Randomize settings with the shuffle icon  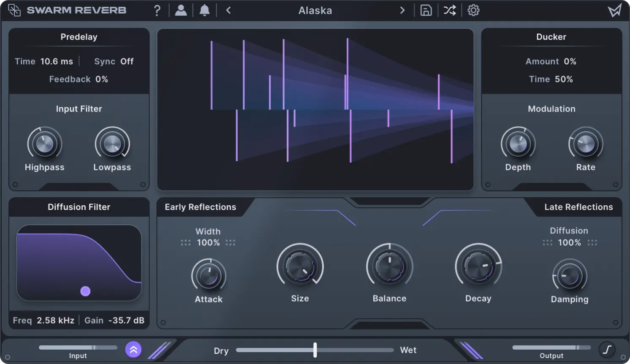coord(450,10)
